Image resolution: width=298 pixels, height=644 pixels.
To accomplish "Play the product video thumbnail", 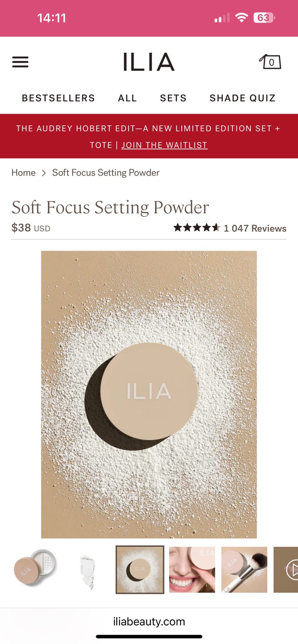I will (286, 570).
